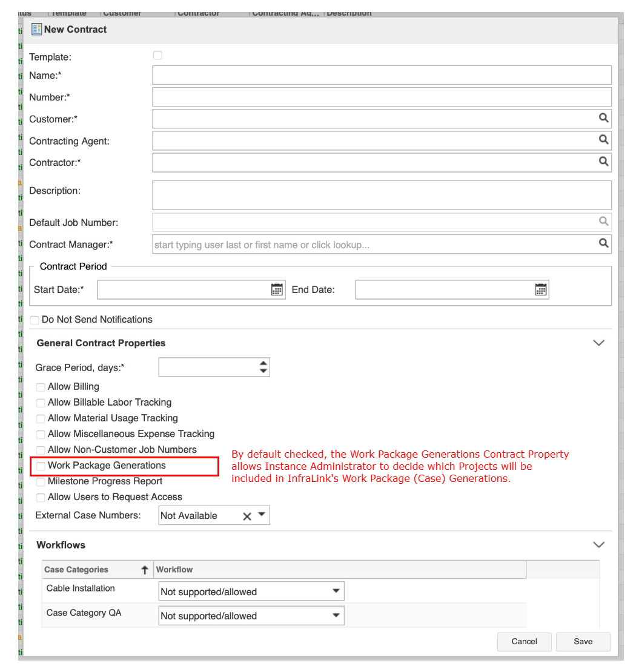Screen dimensions: 636x672
Task: Click the Save button
Action: (583, 642)
